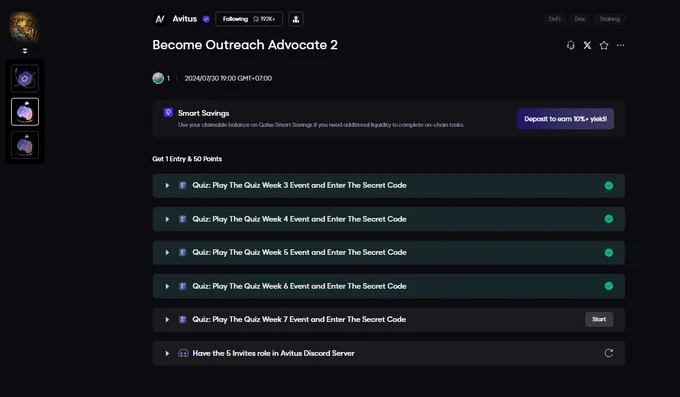This screenshot has height=397, width=680.
Task: Click the Discord icon on the invites row
Action: (183, 353)
